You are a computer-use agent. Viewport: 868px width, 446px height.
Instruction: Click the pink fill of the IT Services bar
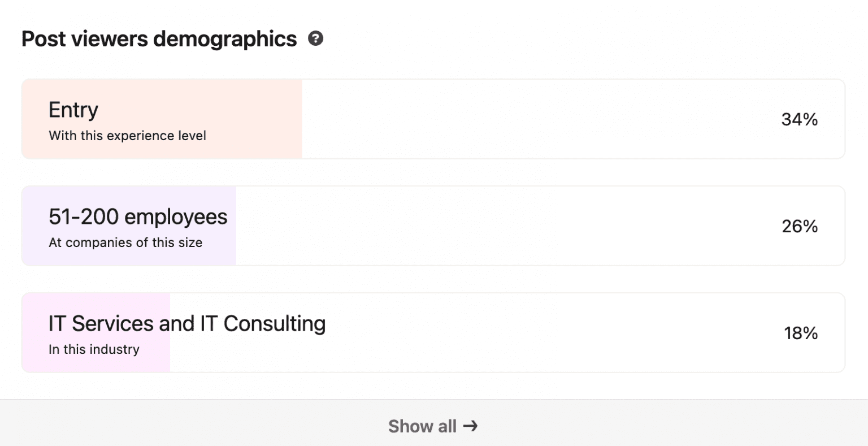[95, 332]
